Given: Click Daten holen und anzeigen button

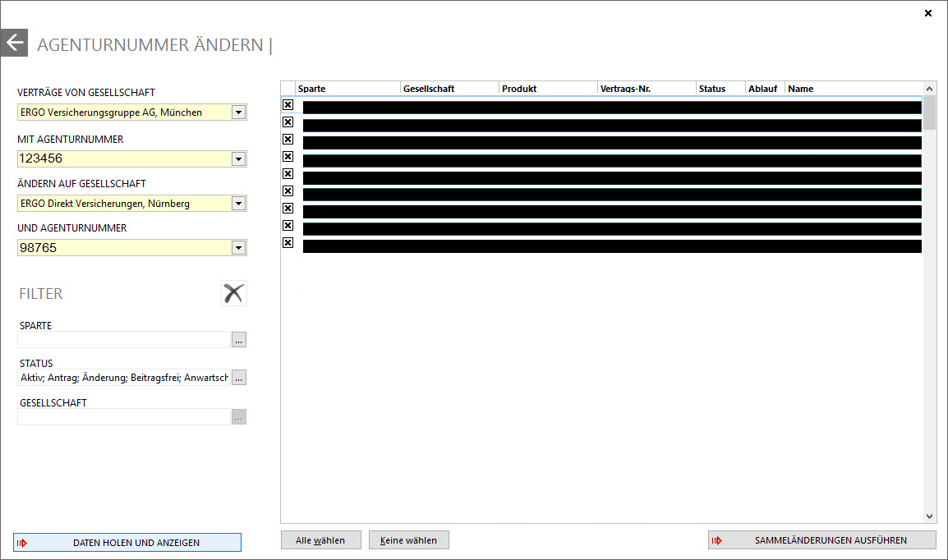Looking at the screenshot, I should tap(127, 543).
